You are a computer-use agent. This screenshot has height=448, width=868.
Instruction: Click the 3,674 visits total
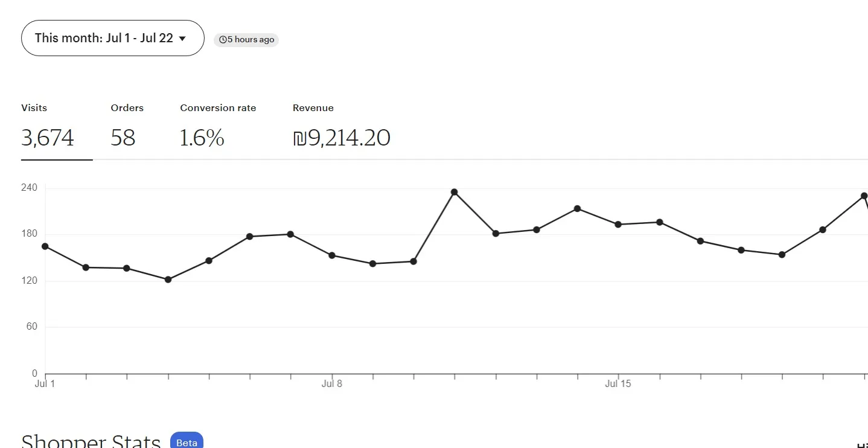(48, 138)
